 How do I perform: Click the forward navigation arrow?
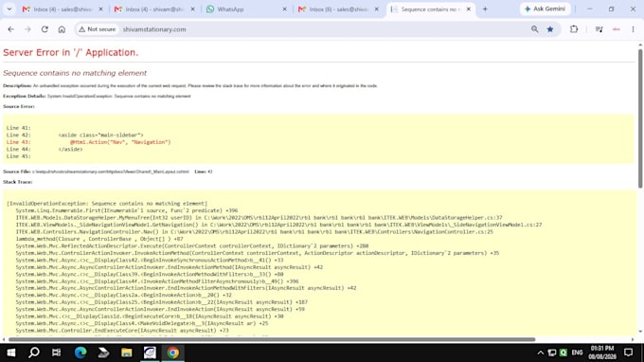(x=27, y=29)
